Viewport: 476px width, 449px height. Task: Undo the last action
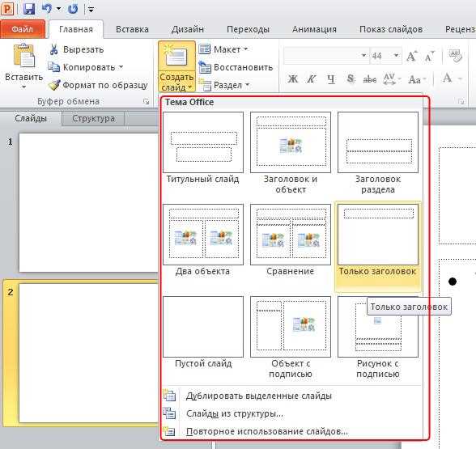point(46,8)
